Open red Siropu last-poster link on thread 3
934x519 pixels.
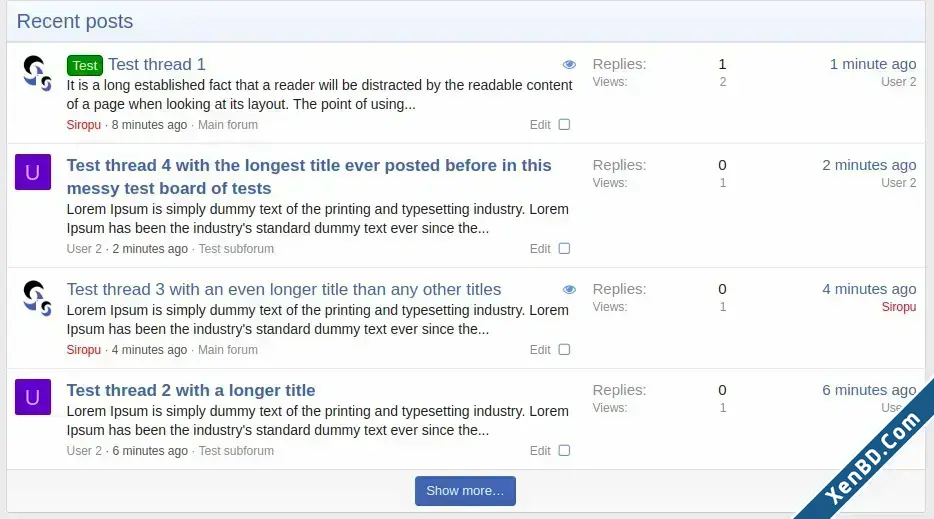pos(898,307)
